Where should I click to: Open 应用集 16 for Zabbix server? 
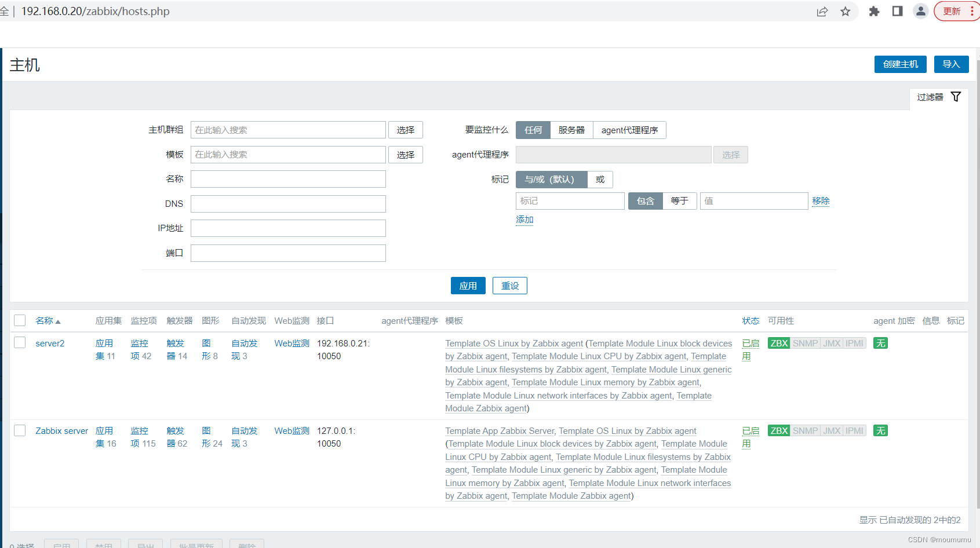click(x=105, y=437)
